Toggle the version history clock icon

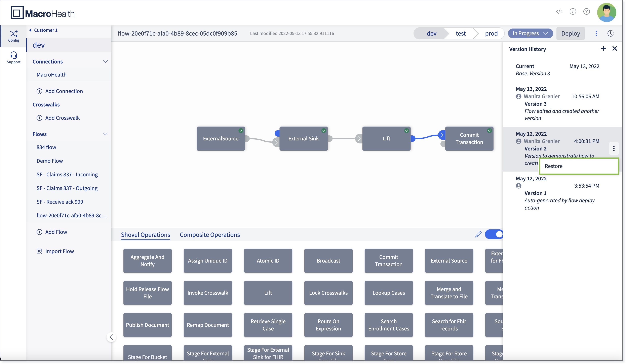pos(611,33)
